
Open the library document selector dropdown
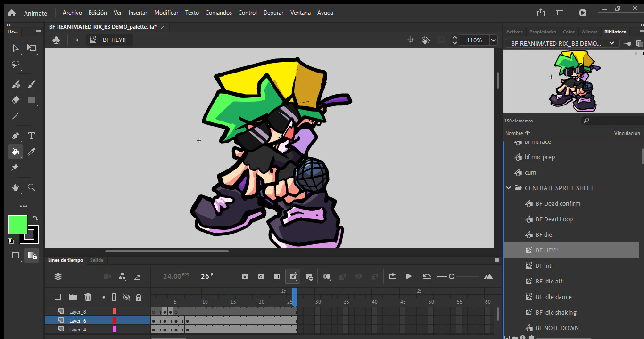562,43
